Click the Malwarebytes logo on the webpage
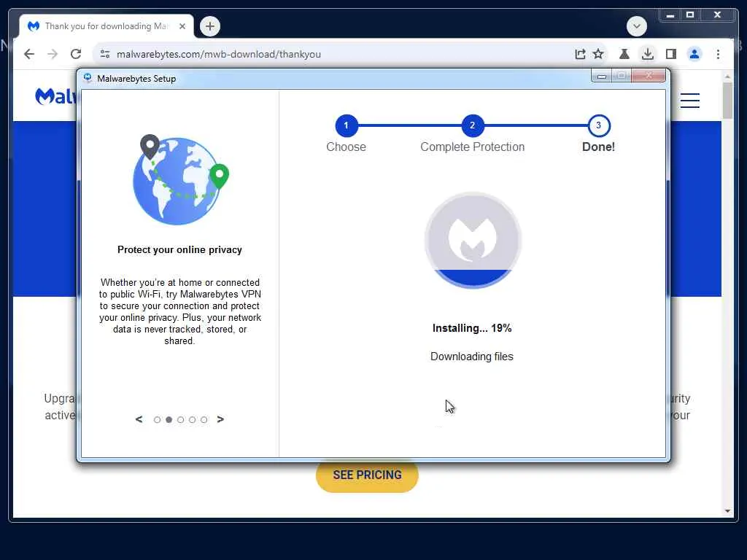 click(x=55, y=97)
